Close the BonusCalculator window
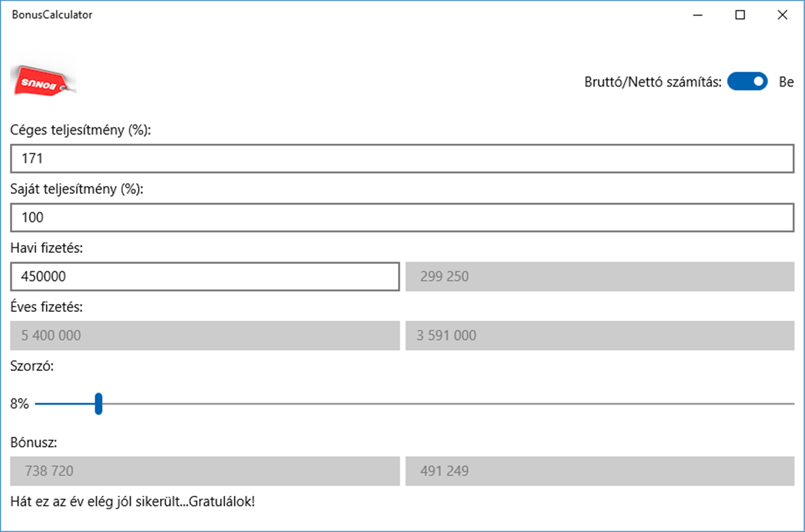The image size is (805, 532). 782,15
